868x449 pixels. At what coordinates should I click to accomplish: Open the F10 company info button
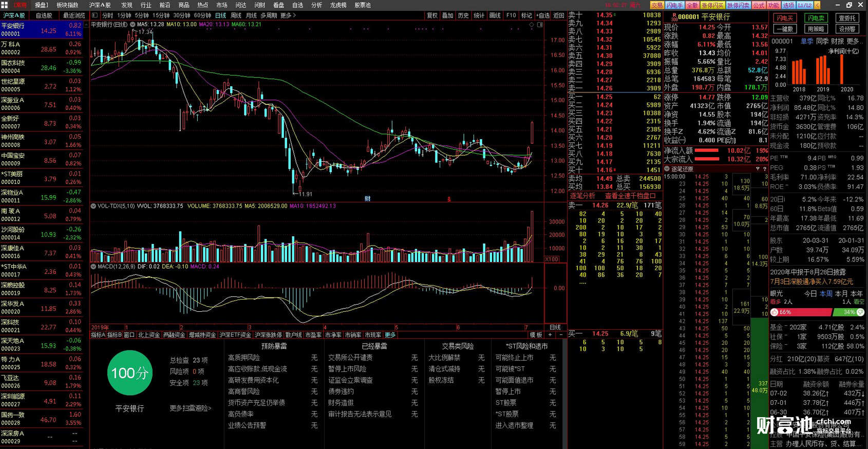click(x=511, y=15)
